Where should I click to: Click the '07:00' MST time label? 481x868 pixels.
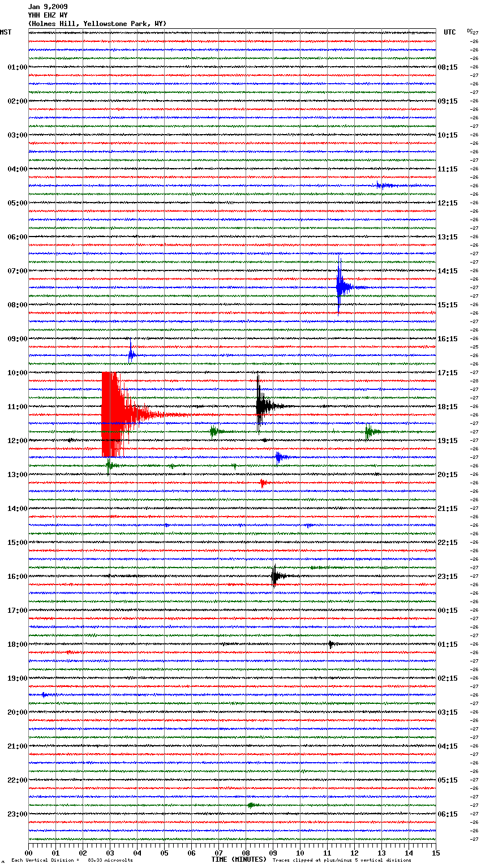point(17,271)
